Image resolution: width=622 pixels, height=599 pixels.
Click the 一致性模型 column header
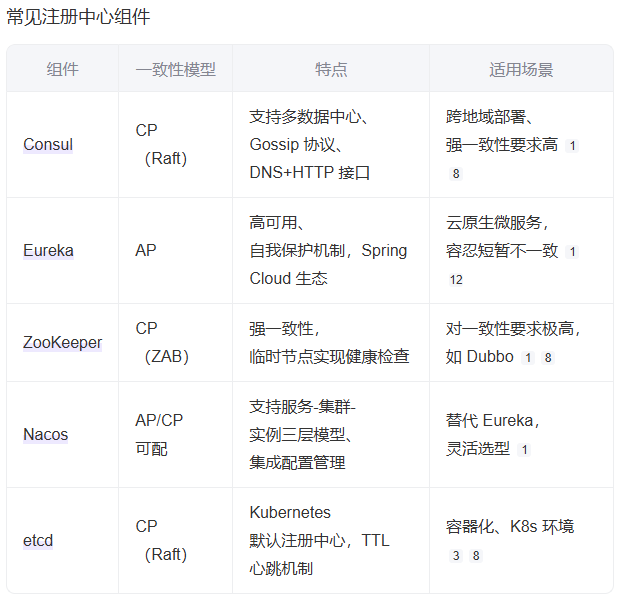[x=176, y=69]
